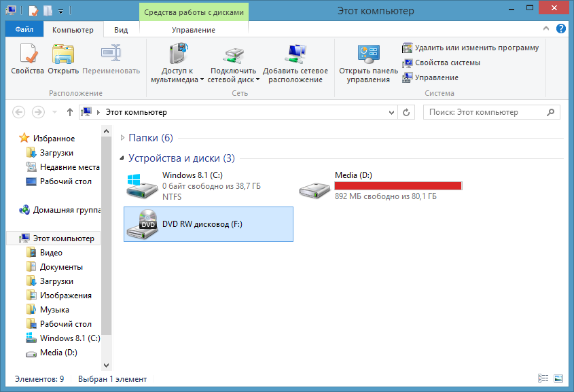
Task: Open the Файл menu tab
Action: tap(24, 29)
